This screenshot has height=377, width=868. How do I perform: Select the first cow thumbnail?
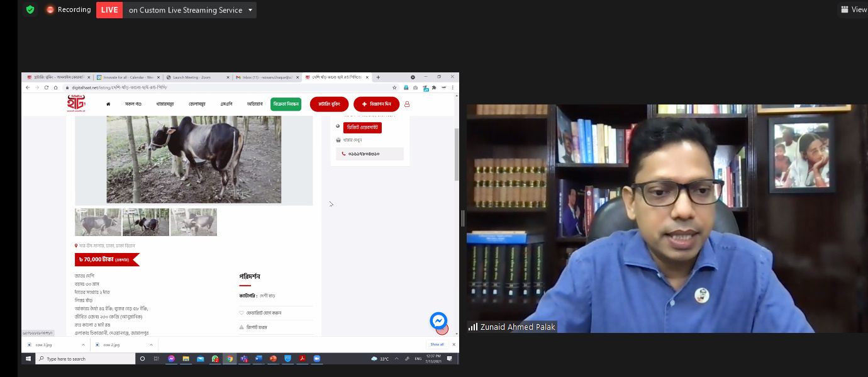coord(98,222)
